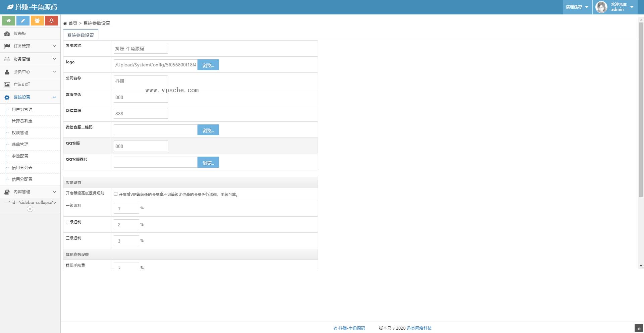The image size is (644, 333).
Task: Click the 迅炎网络科技 footer link
Action: pos(419,328)
